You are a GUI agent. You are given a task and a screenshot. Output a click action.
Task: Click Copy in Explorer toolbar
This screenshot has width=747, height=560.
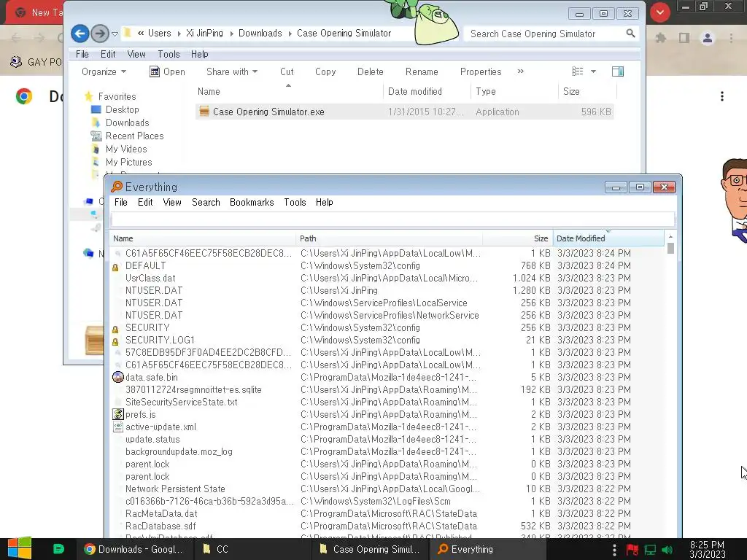tap(325, 71)
